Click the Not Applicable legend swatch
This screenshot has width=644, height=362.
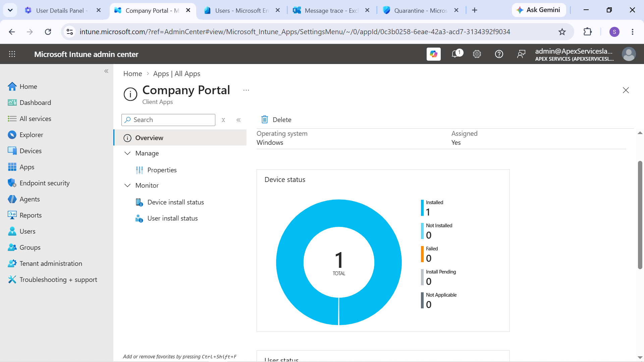(422, 300)
